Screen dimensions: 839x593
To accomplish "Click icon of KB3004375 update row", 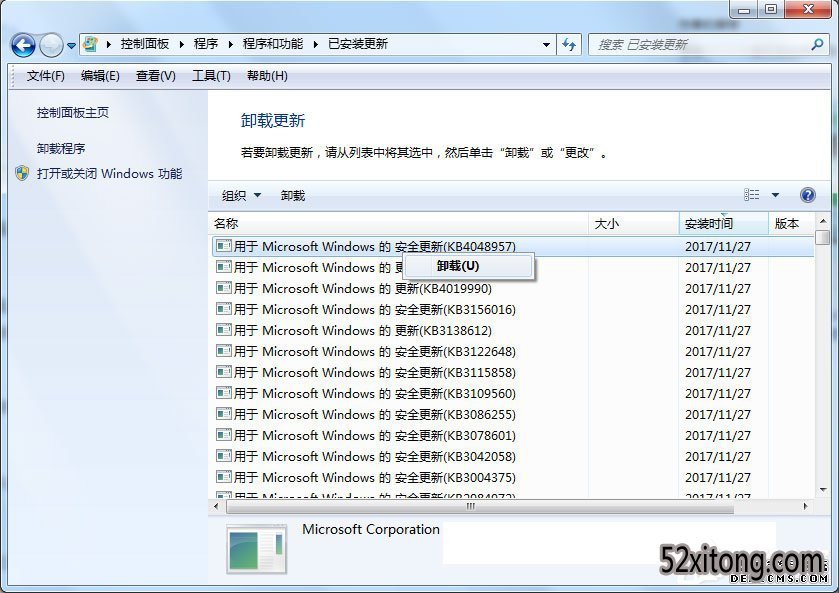I will click(224, 477).
